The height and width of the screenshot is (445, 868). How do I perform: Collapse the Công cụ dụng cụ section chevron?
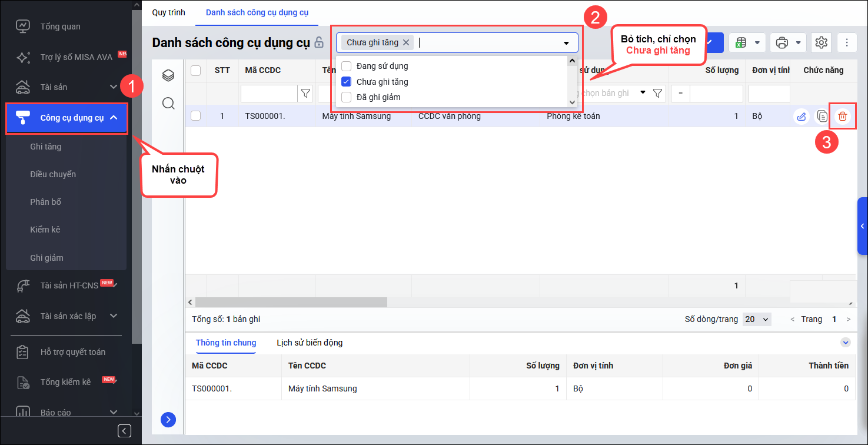114,117
